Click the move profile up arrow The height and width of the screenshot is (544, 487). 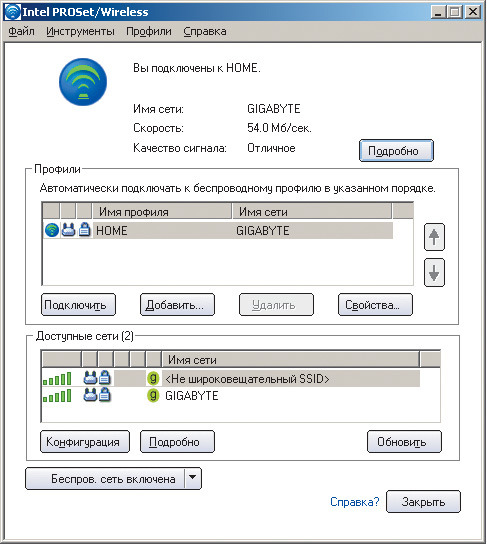pyautogui.click(x=434, y=237)
